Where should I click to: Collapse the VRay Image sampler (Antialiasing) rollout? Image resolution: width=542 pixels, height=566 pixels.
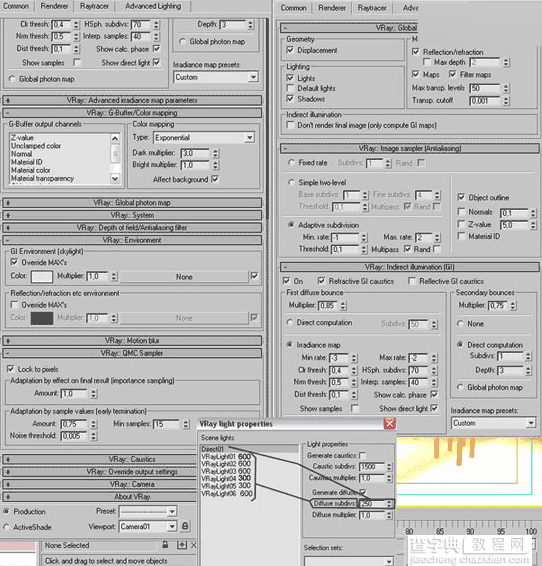pos(410,148)
